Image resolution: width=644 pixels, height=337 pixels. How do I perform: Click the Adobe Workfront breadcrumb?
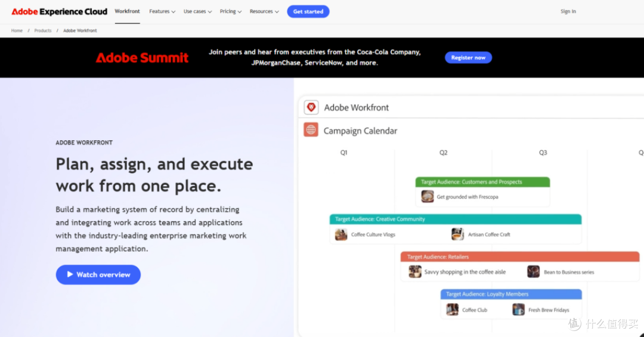[x=80, y=30]
